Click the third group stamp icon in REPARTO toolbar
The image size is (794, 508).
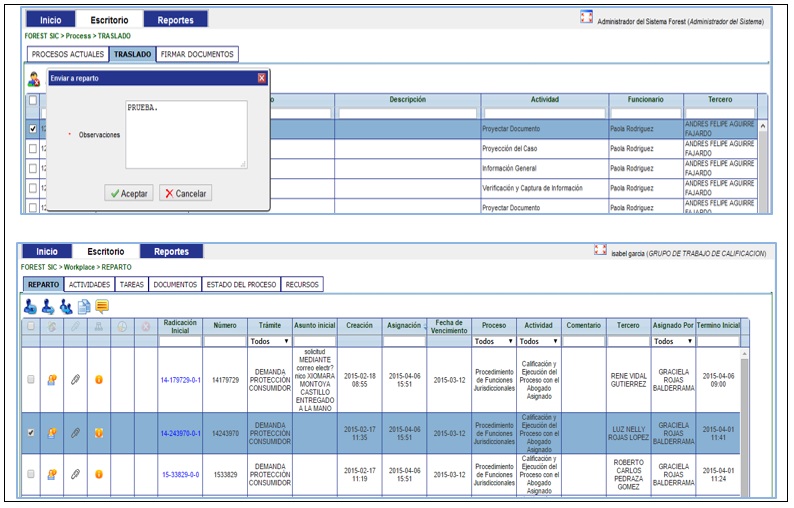tap(66, 307)
